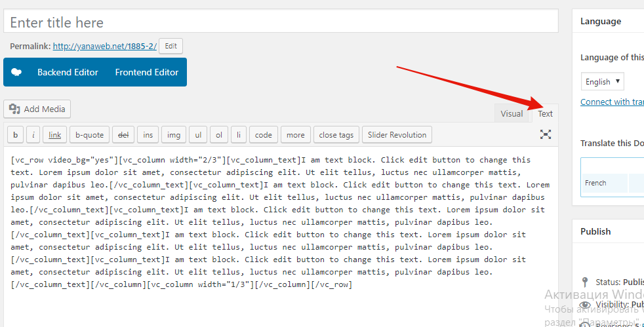Open the Frontend Editor

(147, 72)
